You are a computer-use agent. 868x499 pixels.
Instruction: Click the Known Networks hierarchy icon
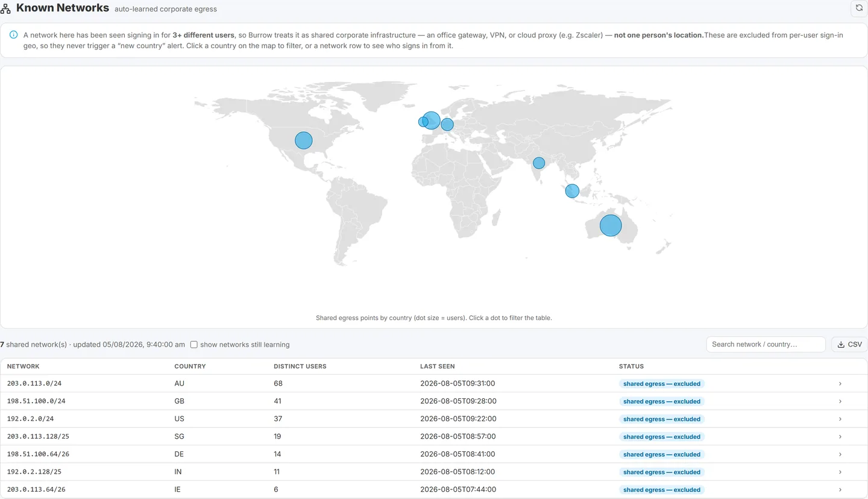(x=5, y=8)
